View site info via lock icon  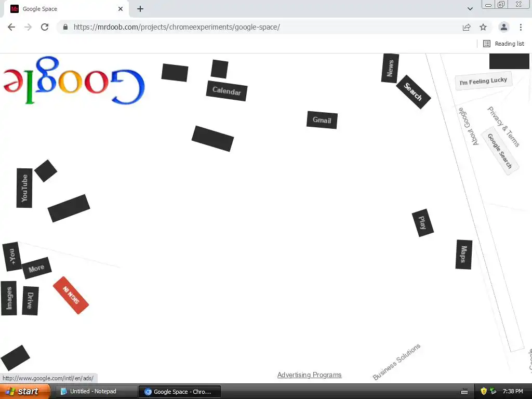[65, 27]
